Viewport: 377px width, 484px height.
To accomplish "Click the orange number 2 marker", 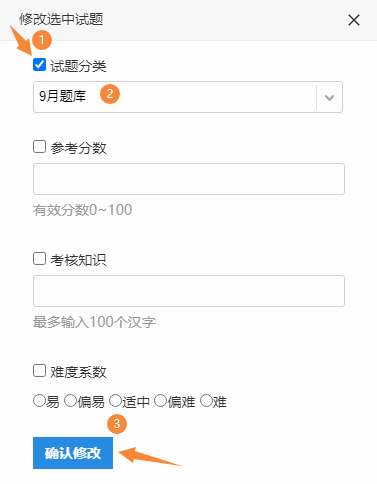I will pos(110,94).
